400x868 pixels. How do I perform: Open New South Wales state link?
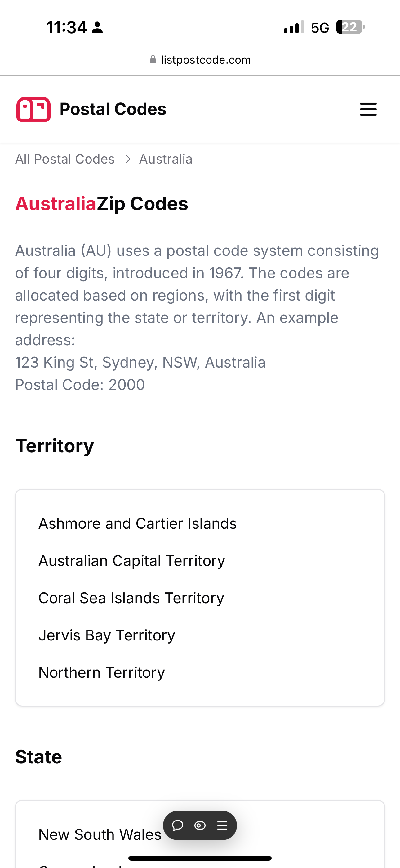tap(100, 834)
